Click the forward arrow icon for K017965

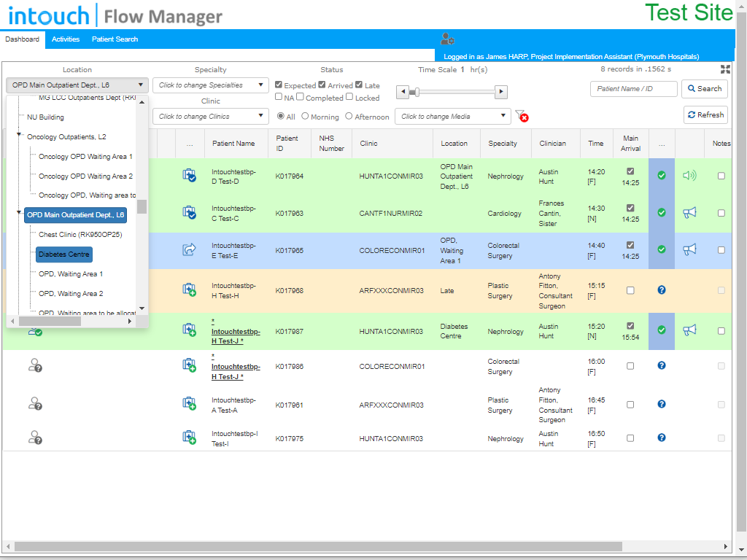point(189,249)
